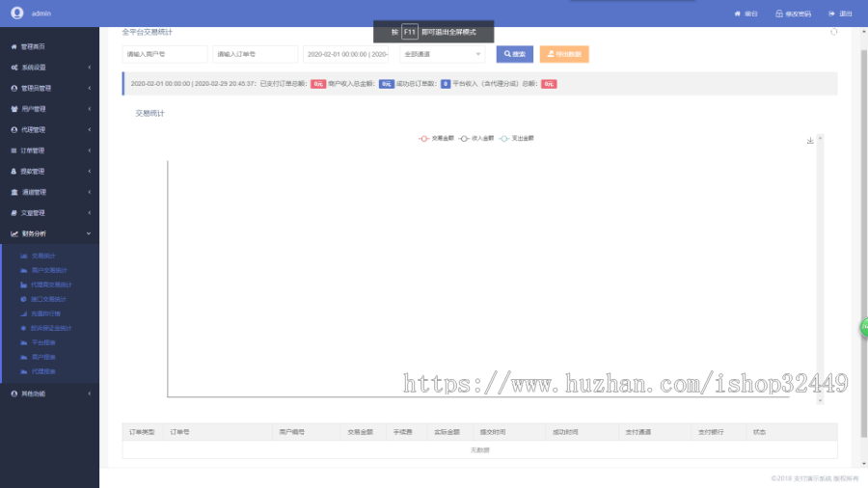Expand the 用户管理 menu chevron
The image size is (868, 488).
pyautogui.click(x=89, y=109)
